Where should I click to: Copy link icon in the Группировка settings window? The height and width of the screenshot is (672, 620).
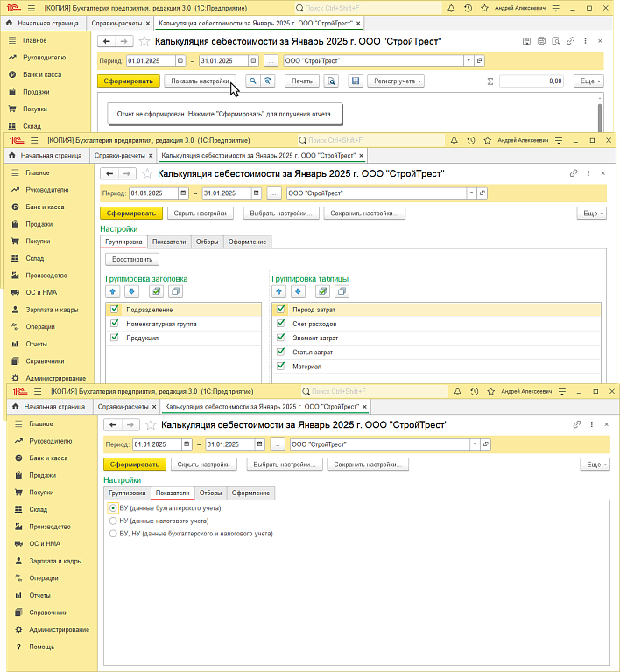click(x=574, y=173)
